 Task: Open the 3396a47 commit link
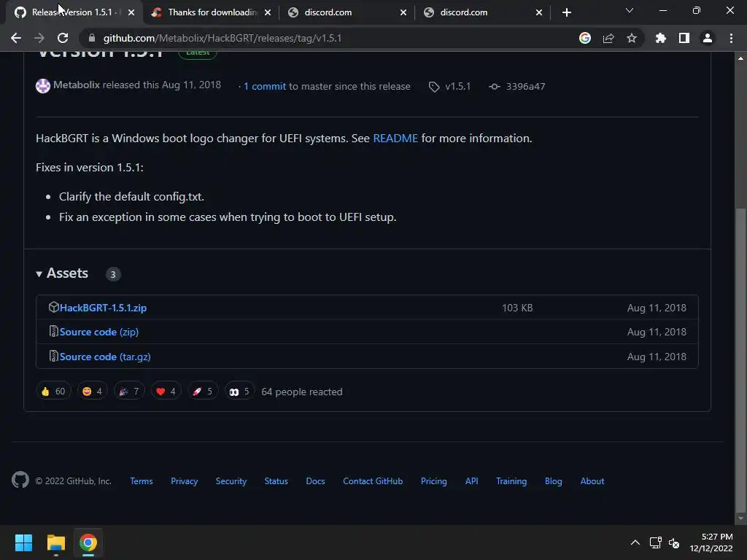click(x=525, y=86)
